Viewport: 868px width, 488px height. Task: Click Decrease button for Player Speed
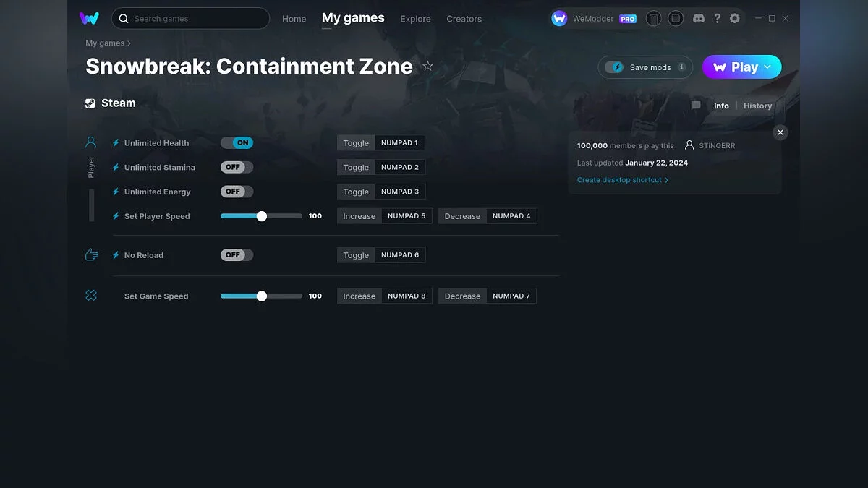point(462,216)
